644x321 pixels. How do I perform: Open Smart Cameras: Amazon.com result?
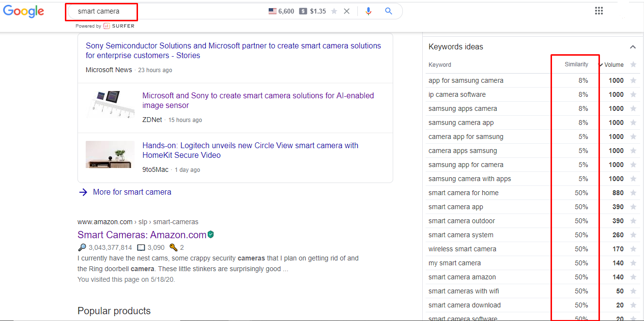(142, 235)
